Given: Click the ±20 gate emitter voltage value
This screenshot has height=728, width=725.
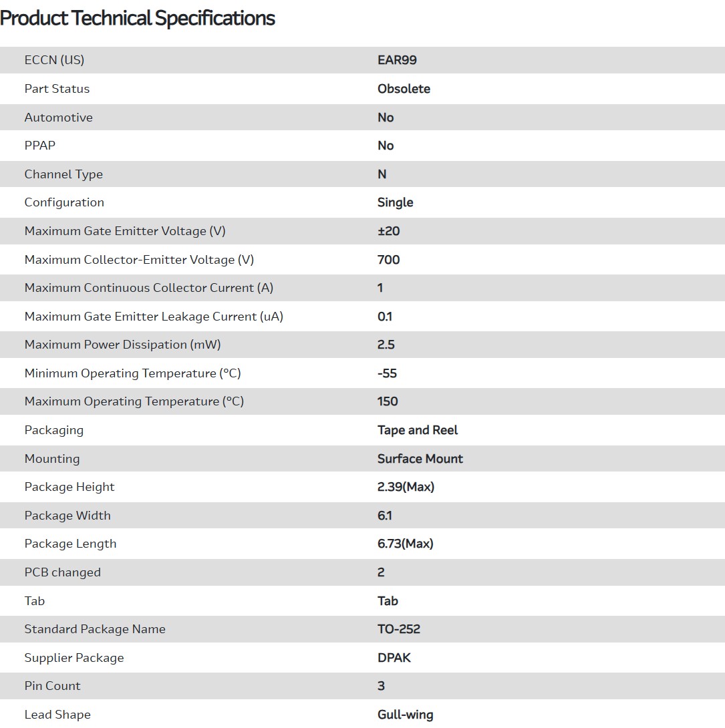Looking at the screenshot, I should coord(388,231).
